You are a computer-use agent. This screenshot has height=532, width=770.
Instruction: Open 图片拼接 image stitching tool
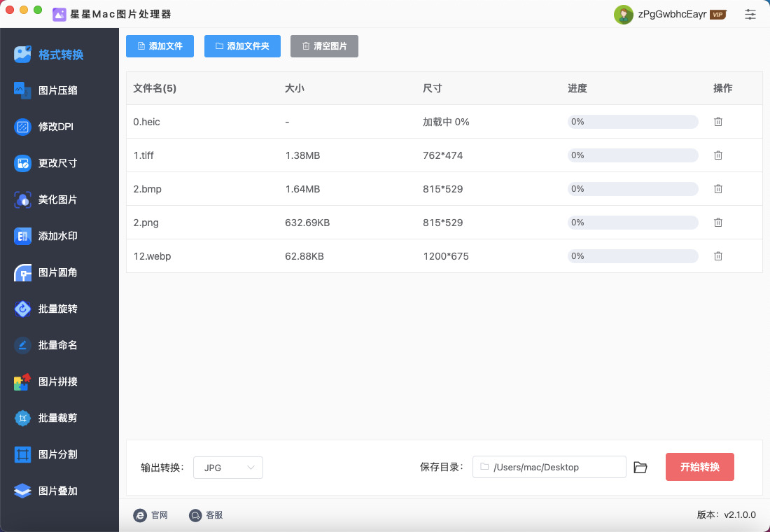[x=58, y=381]
